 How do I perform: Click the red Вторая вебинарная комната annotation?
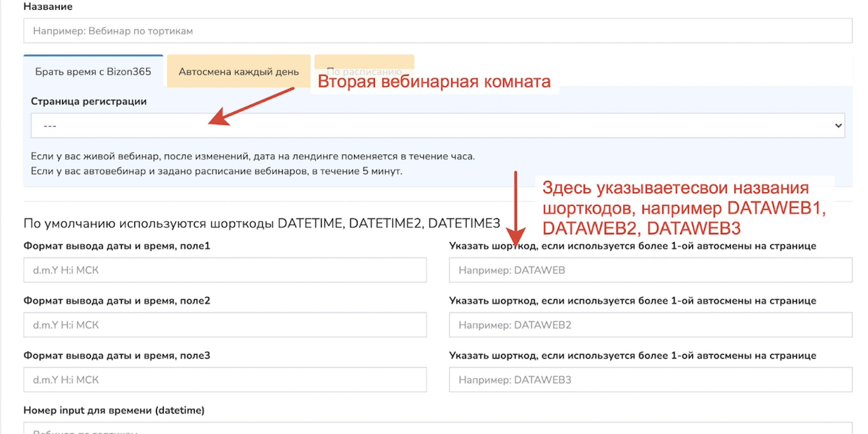pos(434,82)
